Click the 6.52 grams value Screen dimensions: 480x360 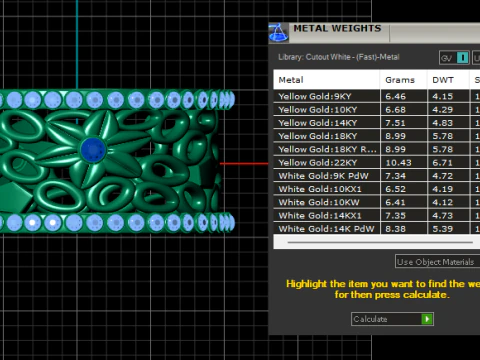pyautogui.click(x=395, y=189)
